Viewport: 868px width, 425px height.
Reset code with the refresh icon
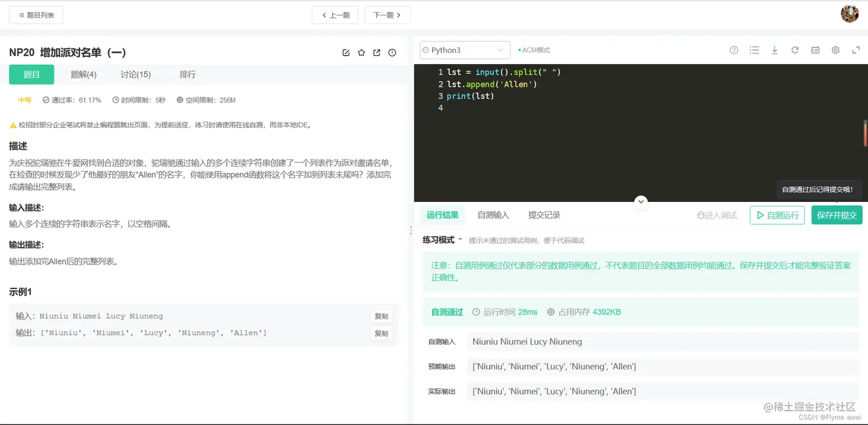coord(795,50)
